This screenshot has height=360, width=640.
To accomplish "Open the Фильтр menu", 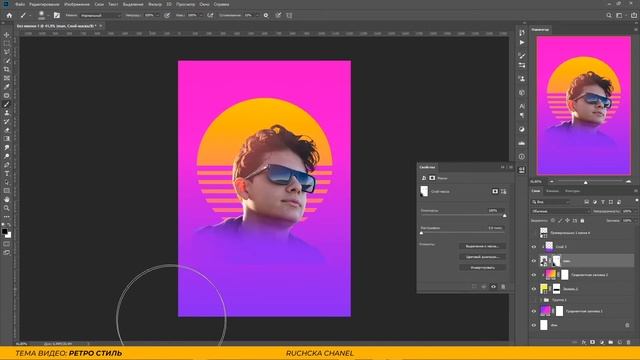I will coord(155,4).
